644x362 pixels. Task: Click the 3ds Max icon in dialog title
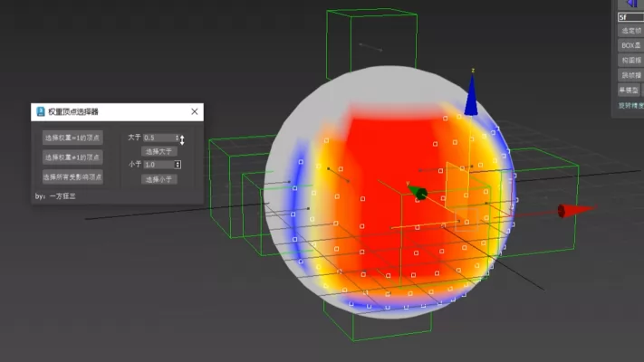pyautogui.click(x=40, y=112)
